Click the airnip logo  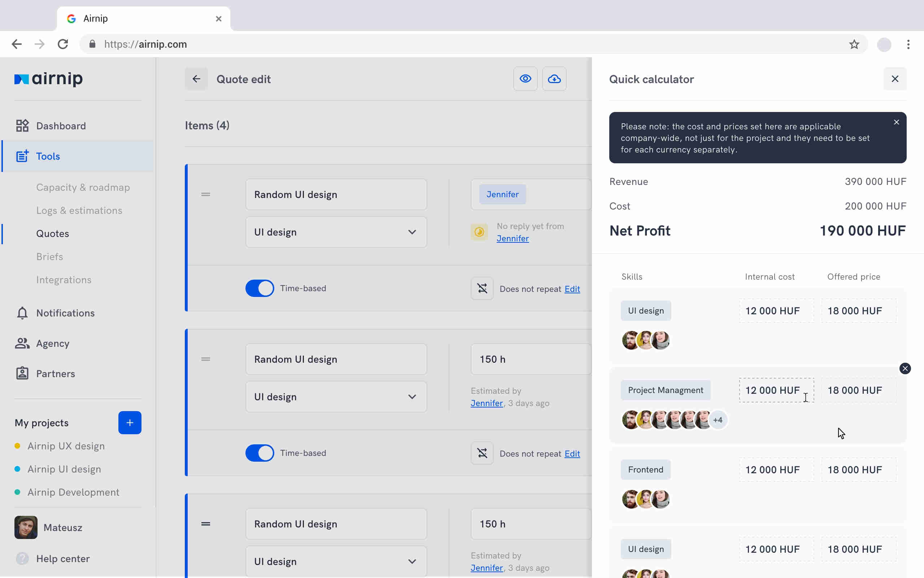pos(48,79)
